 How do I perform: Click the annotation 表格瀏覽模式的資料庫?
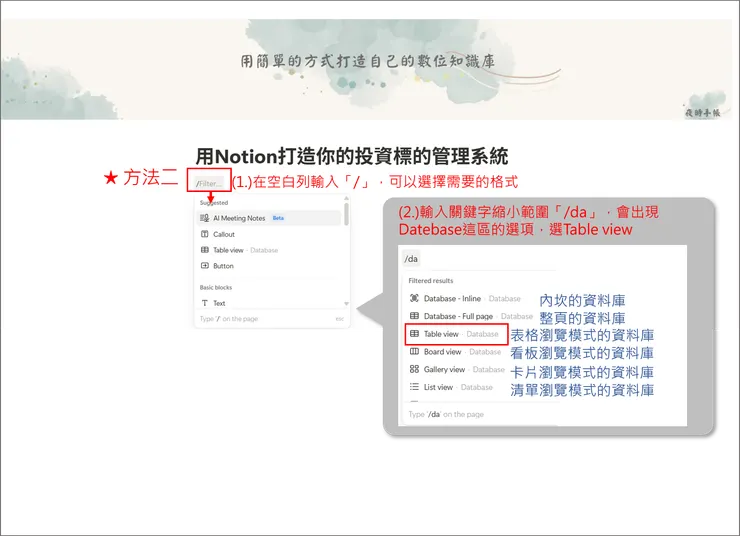[582, 335]
